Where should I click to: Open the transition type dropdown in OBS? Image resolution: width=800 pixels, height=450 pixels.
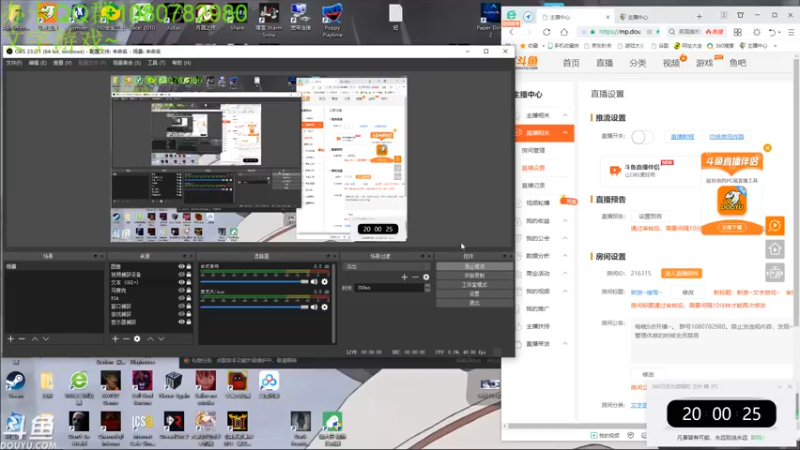click(x=387, y=267)
